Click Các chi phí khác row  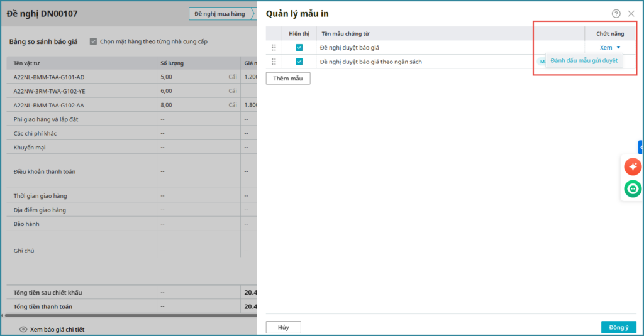[x=132, y=133]
